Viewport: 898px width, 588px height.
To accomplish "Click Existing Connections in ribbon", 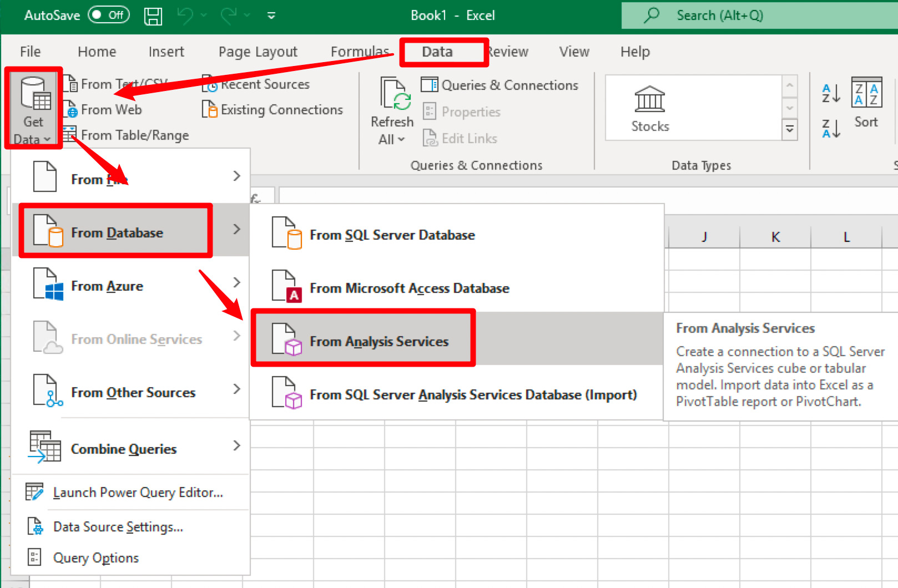I will (x=273, y=110).
